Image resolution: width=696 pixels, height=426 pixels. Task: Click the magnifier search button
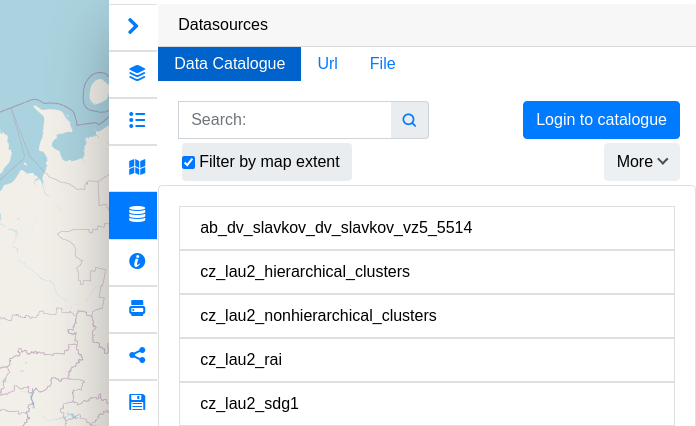pos(409,120)
